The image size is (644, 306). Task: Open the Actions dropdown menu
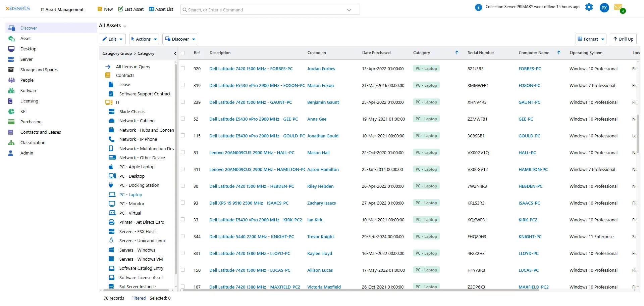tap(144, 39)
